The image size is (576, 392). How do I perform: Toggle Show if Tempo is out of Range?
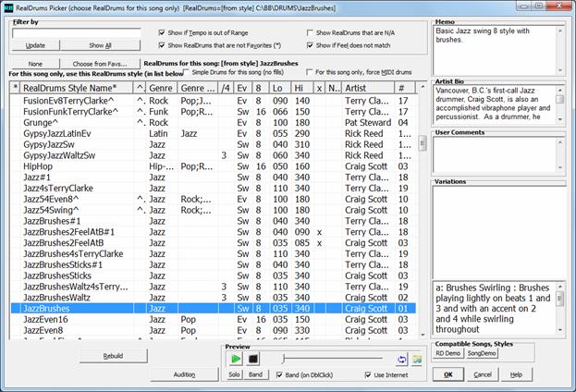162,32
